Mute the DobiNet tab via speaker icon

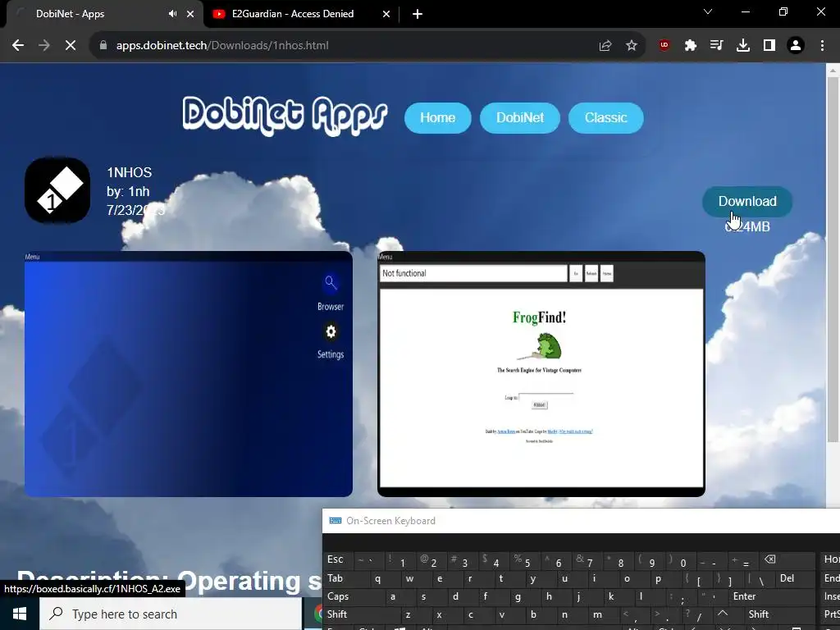click(x=172, y=14)
